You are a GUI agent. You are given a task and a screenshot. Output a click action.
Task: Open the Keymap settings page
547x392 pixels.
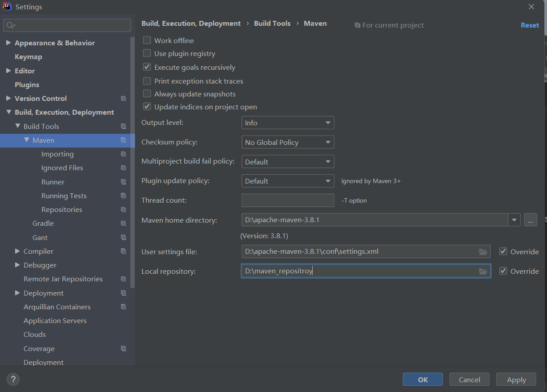click(x=28, y=57)
